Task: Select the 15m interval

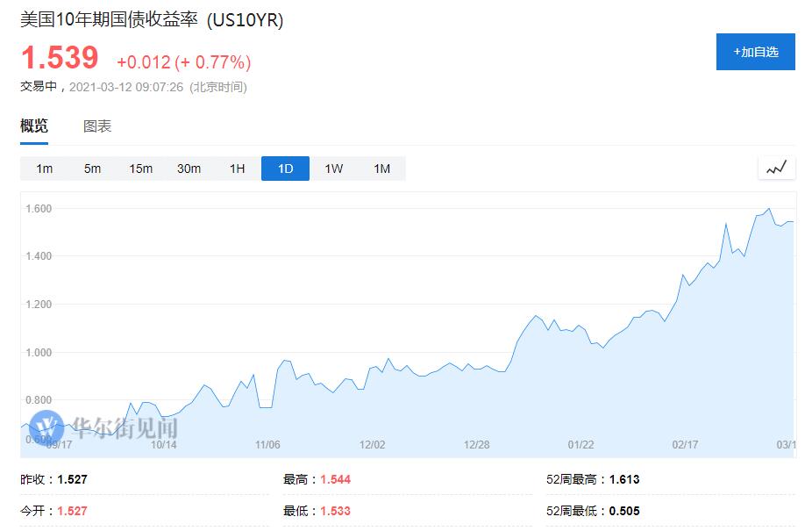Action: coord(140,168)
